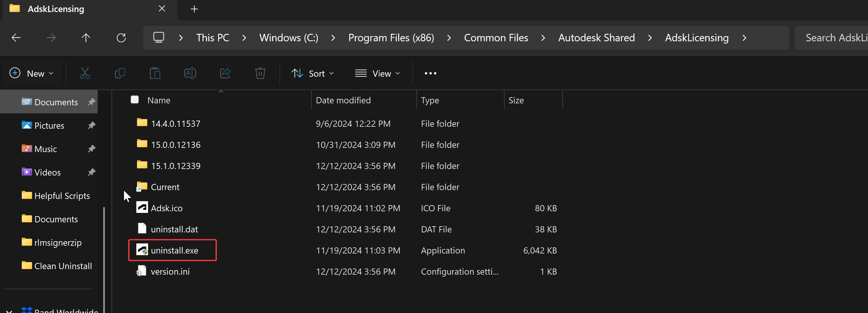
Task: Click the Paste clipboard icon
Action: pos(155,73)
